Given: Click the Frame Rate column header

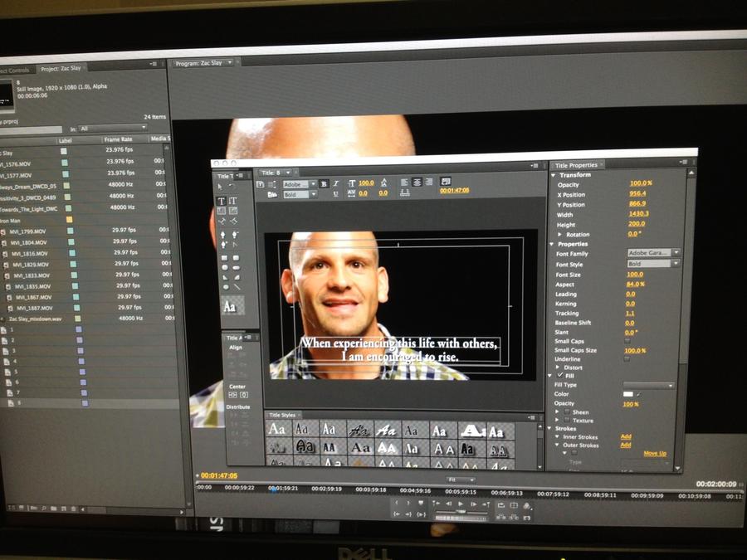Looking at the screenshot, I should click(x=118, y=139).
